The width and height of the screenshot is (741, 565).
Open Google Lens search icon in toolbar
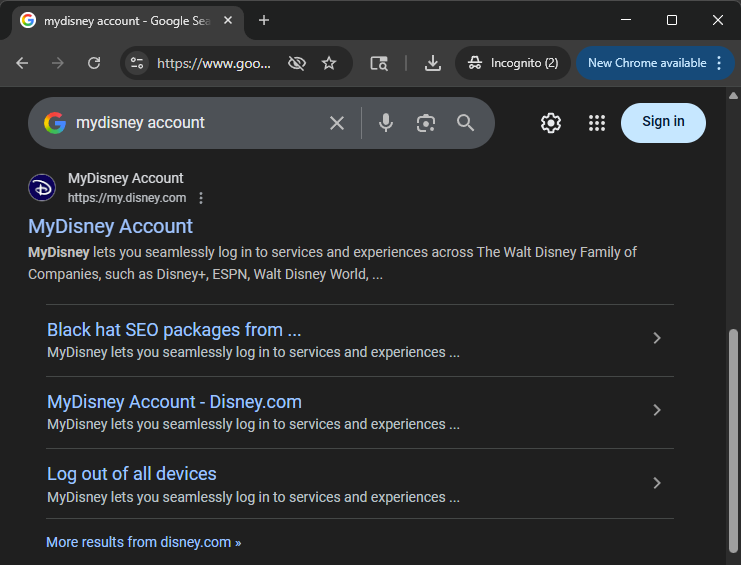(x=379, y=63)
